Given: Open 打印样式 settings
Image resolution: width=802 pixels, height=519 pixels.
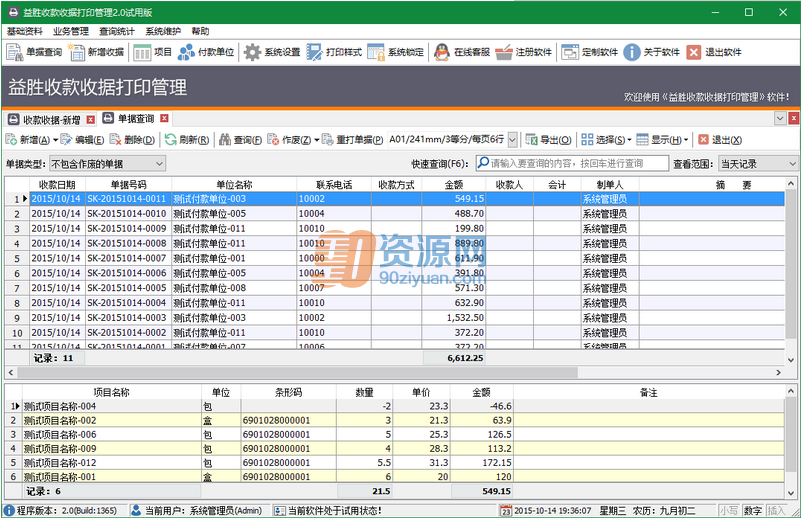Looking at the screenshot, I should (334, 52).
